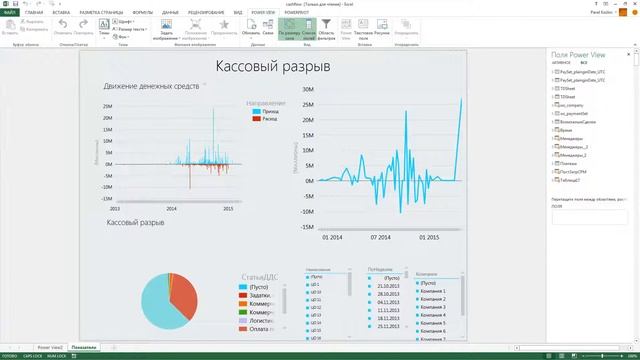Open the Связи relationships icon
640x360 pixels.
268,24
